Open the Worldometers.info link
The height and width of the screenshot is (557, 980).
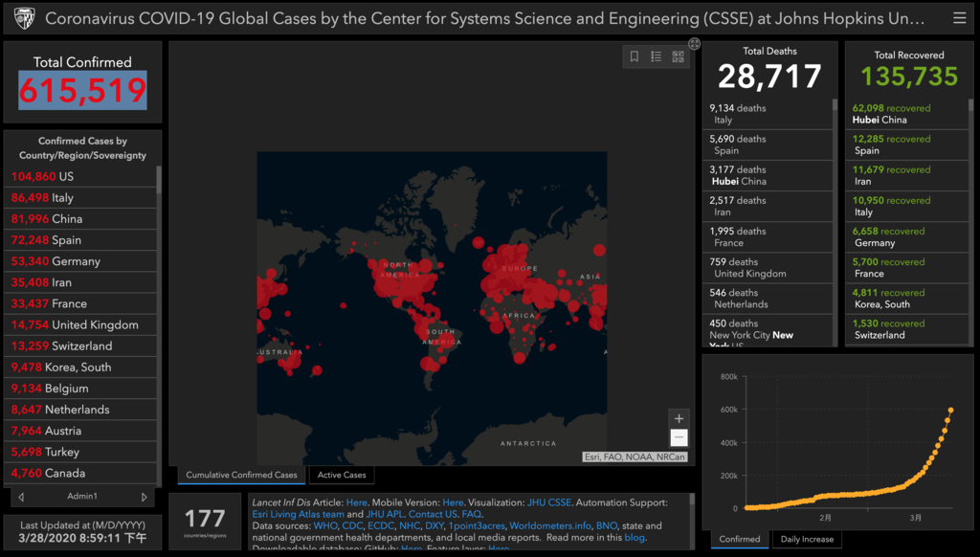[550, 525]
